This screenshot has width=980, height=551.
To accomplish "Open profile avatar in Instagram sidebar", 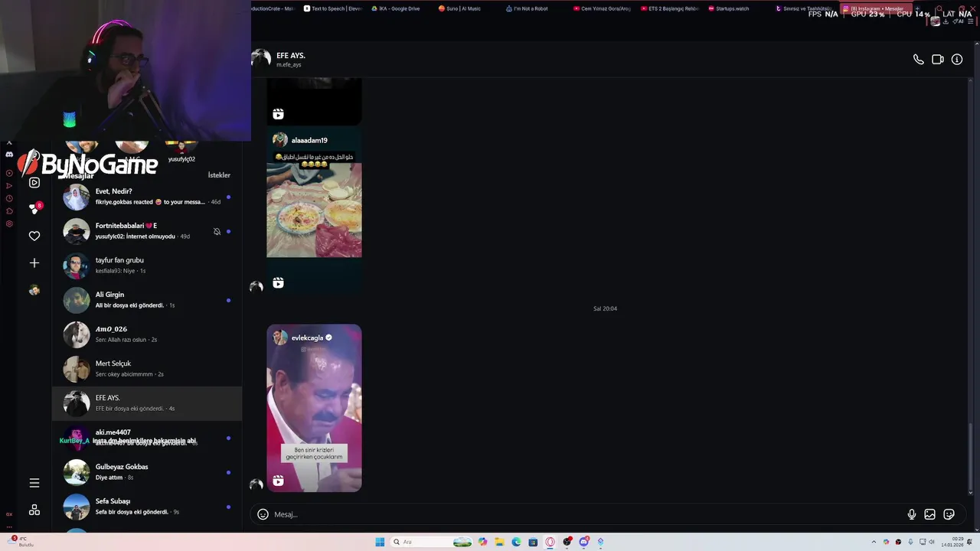I will click(x=34, y=290).
